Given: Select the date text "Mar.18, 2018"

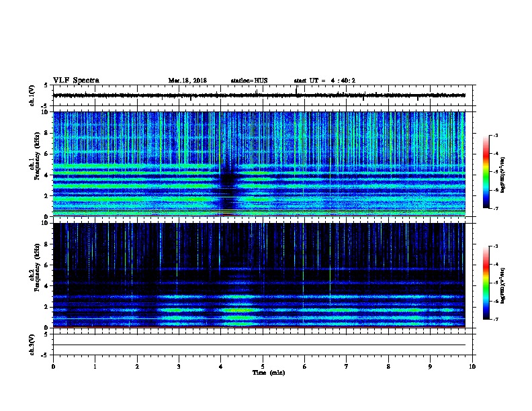Looking at the screenshot, I should [187, 81].
